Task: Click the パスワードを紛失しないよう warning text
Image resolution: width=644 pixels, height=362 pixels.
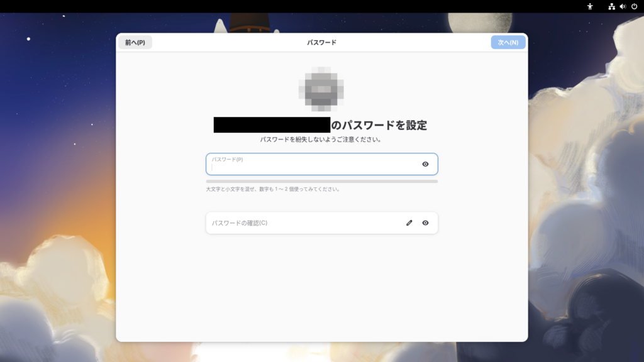Action: pos(321,139)
